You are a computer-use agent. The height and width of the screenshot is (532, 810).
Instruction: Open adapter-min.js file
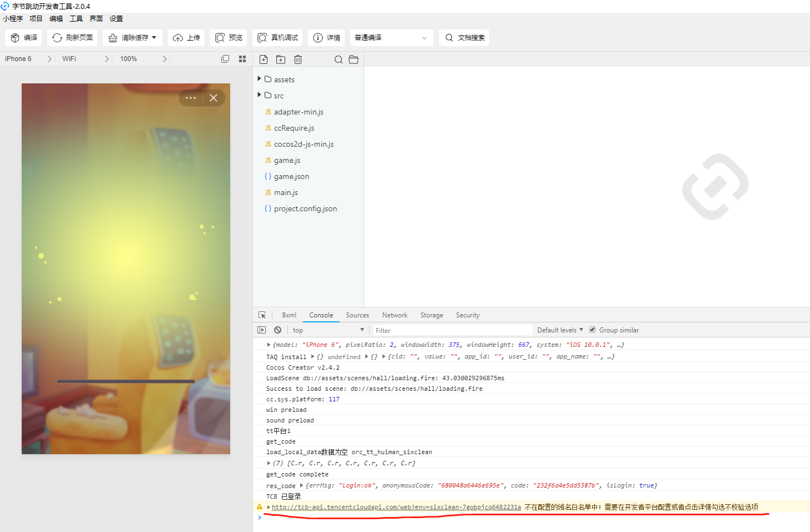pyautogui.click(x=299, y=112)
